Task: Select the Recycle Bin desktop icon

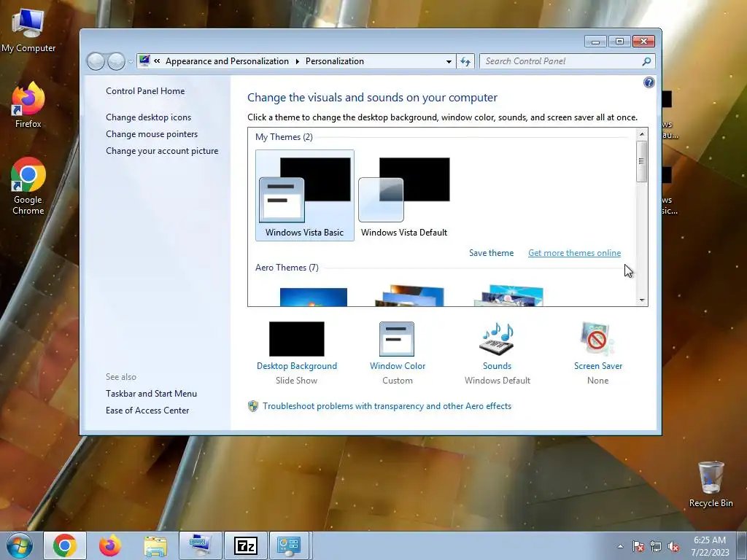Action: pos(711,484)
